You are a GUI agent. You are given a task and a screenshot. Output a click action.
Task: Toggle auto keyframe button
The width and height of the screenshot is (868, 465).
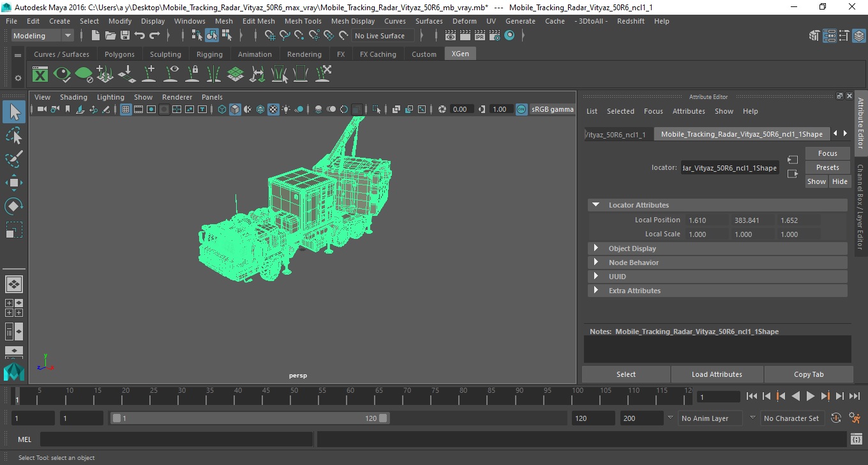pos(836,418)
